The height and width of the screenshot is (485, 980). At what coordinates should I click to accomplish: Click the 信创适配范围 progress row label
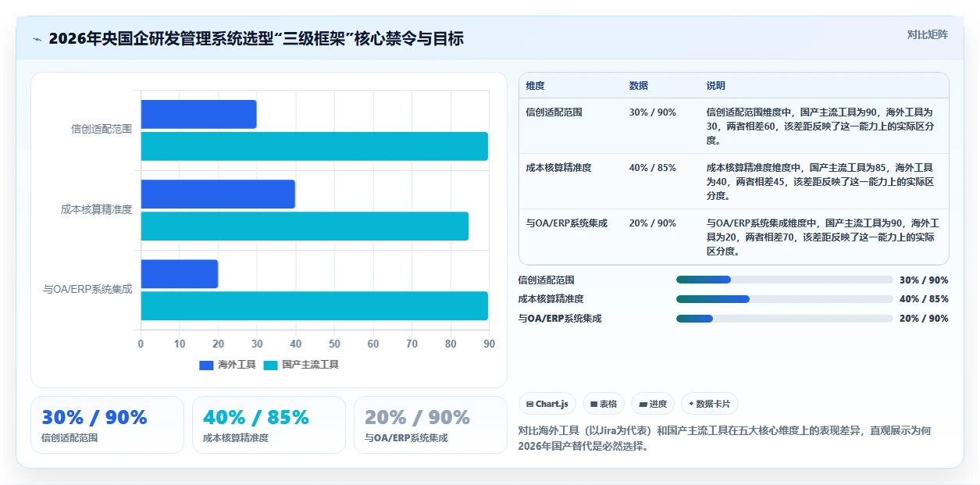tap(547, 280)
